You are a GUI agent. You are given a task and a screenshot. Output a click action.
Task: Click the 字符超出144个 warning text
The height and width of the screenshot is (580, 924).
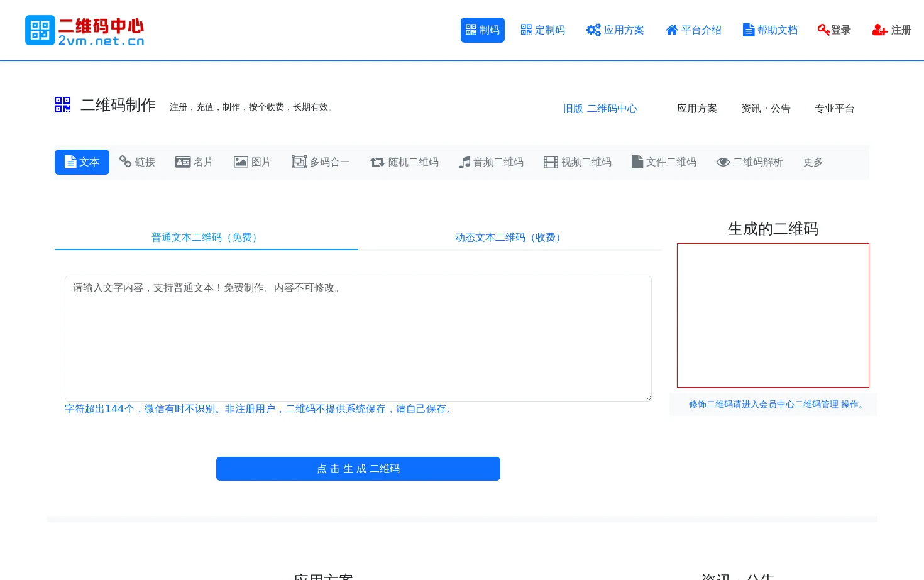click(259, 409)
